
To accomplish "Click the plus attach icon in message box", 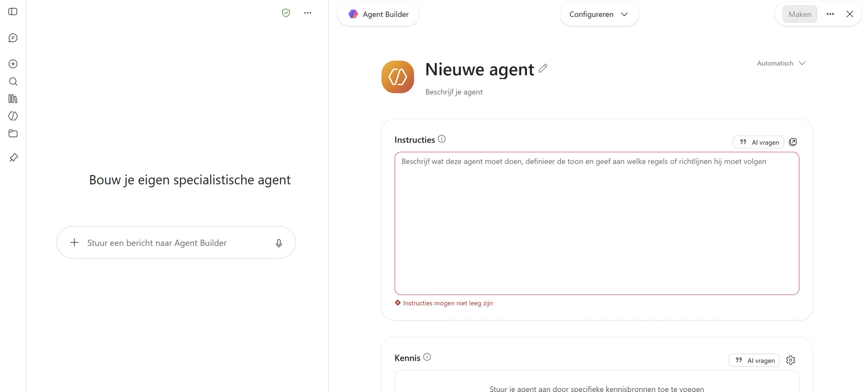I will [x=74, y=243].
